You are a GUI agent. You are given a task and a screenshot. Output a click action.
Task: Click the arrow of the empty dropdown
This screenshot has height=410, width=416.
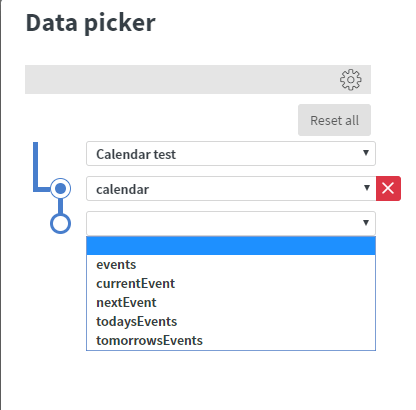click(366, 222)
